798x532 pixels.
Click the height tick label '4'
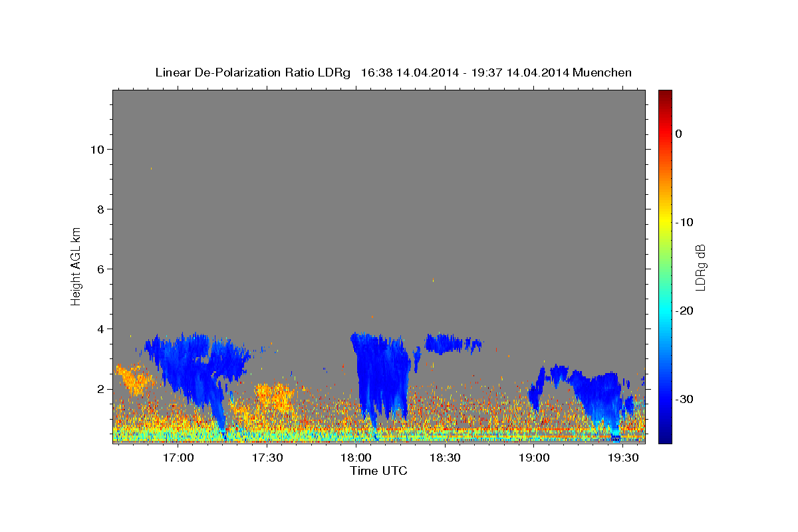[x=100, y=329]
